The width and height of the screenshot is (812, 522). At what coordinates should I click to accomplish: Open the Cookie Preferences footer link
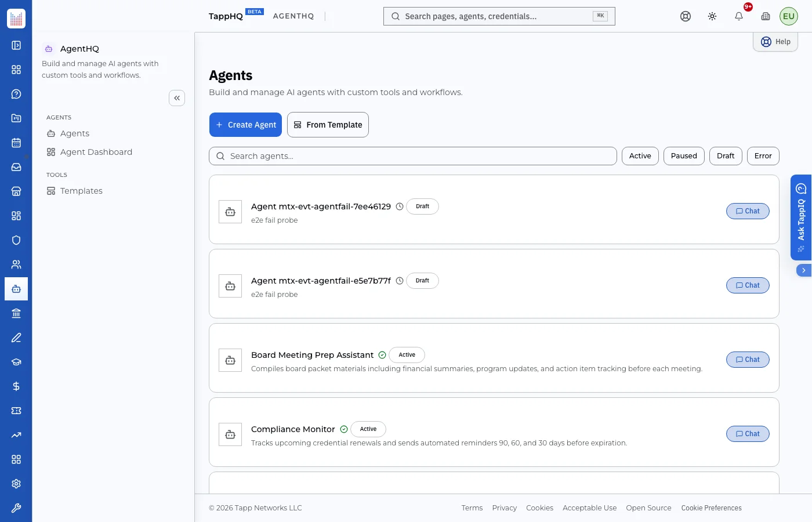coord(711,508)
